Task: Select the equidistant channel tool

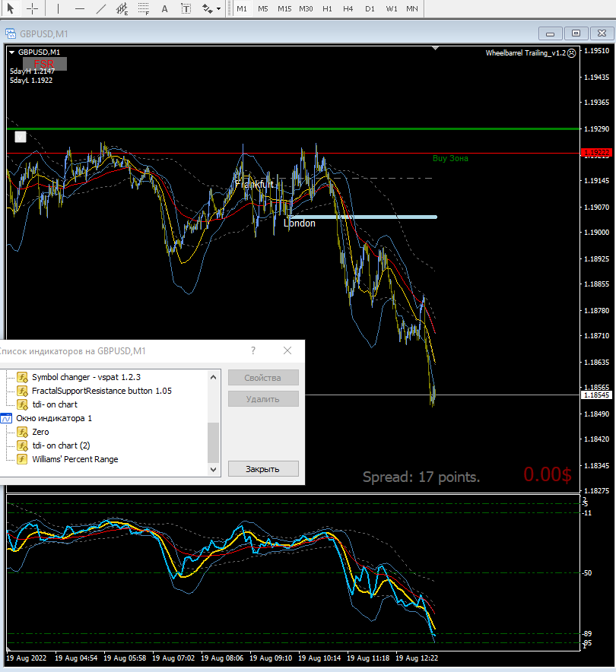Action: pyautogui.click(x=122, y=9)
